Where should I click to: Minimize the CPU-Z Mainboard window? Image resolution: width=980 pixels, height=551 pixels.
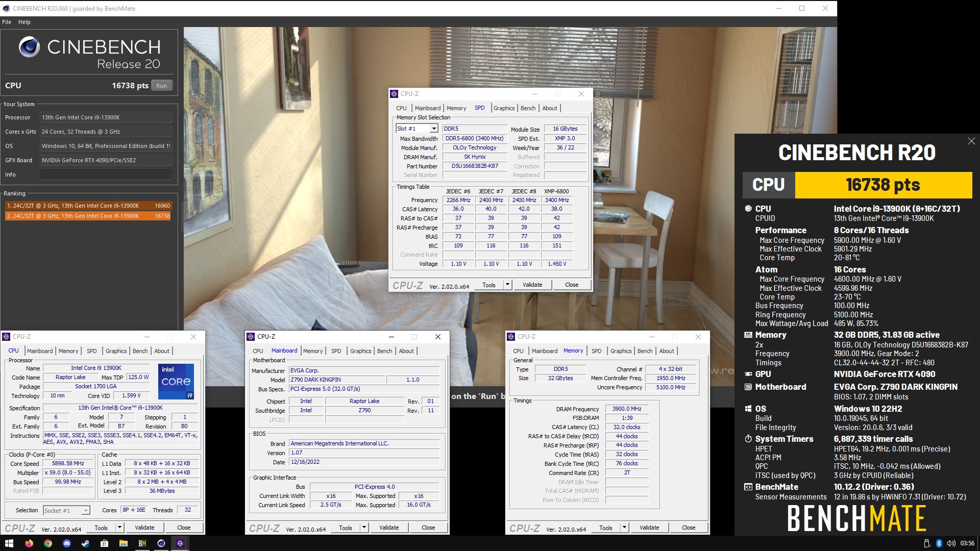click(391, 337)
